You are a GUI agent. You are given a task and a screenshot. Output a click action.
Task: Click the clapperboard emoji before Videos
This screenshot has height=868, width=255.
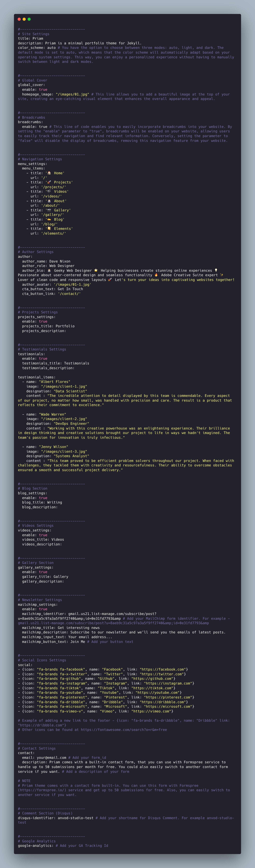[49, 191]
